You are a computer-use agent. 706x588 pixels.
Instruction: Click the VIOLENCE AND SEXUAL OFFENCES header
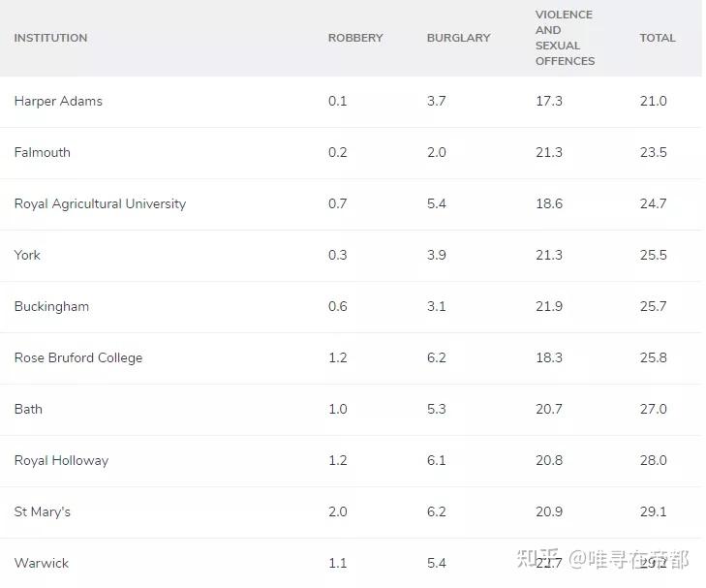pos(565,38)
